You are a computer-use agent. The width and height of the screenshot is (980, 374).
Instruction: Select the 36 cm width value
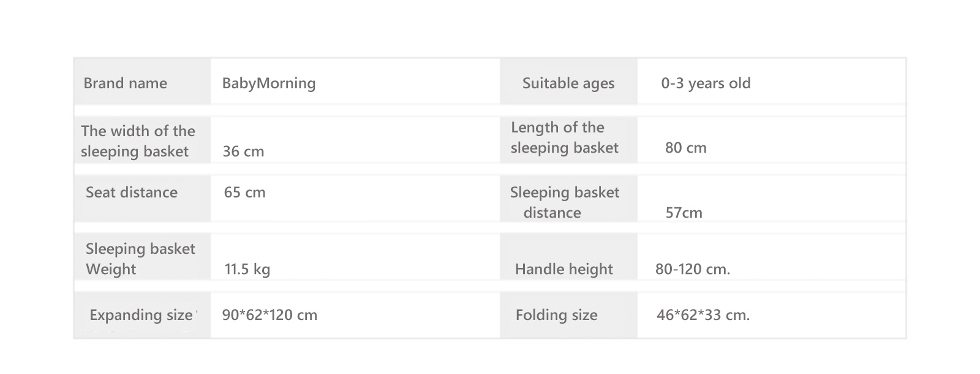244,151
